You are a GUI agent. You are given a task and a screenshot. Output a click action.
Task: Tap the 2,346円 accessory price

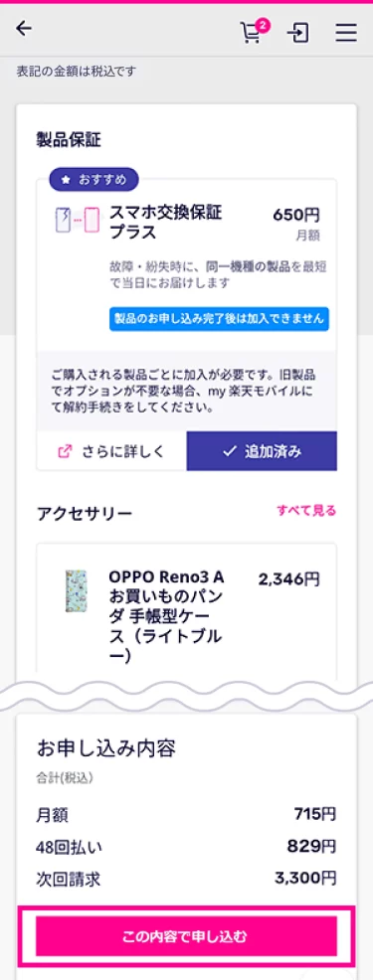point(289,578)
